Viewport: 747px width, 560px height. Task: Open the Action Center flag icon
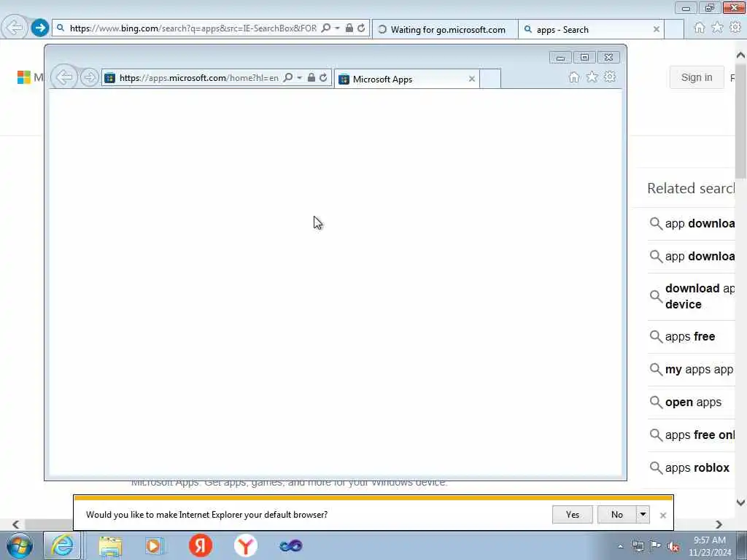point(656,546)
